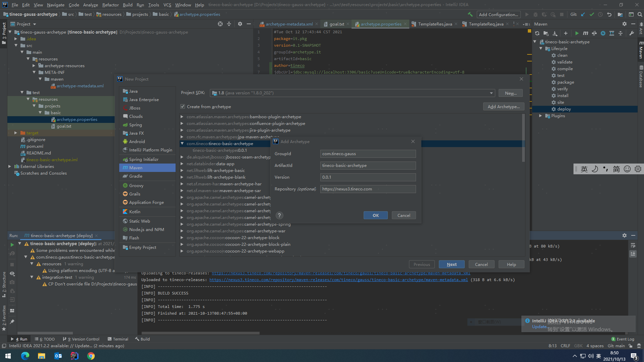Click the Execute Maven Goal 'm' icon
The width and height of the screenshot is (644, 362).
click(x=585, y=33)
